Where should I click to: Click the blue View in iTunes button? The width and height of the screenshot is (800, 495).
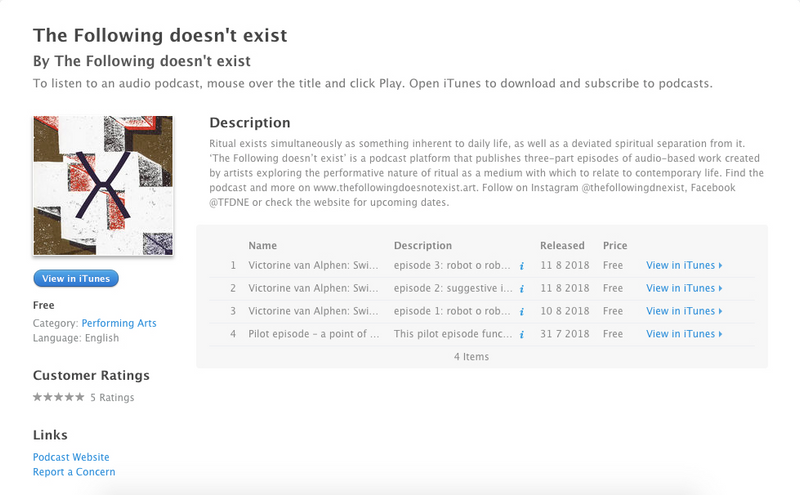pyautogui.click(x=76, y=279)
